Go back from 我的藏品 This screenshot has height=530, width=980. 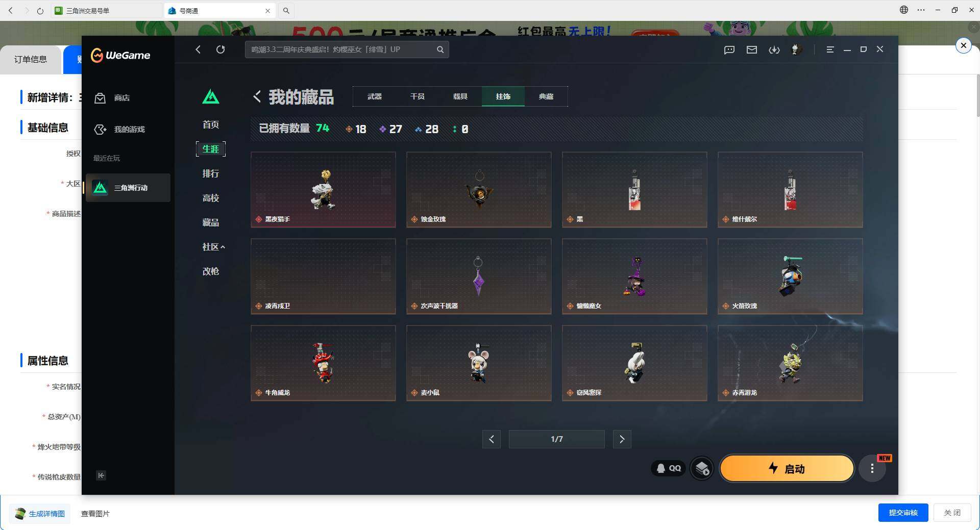[x=257, y=96]
